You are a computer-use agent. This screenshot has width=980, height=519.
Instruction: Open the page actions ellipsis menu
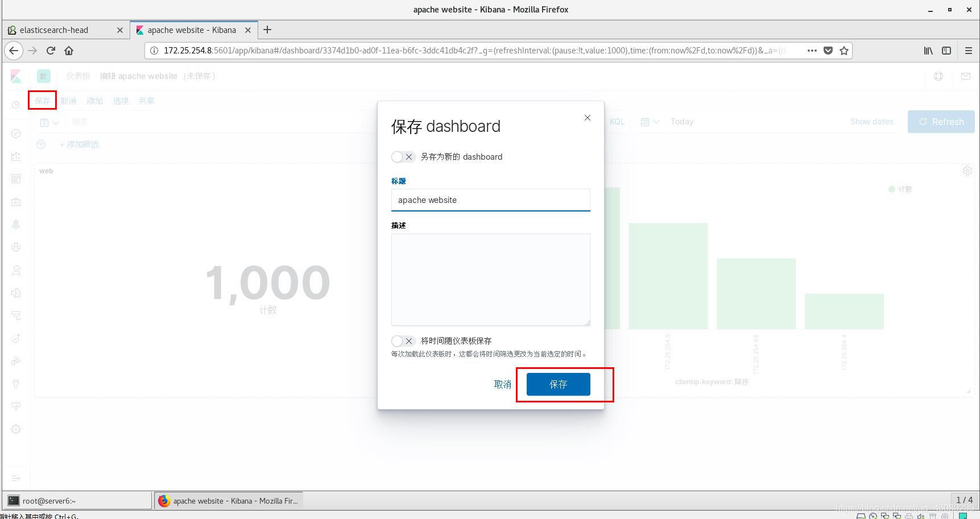812,51
